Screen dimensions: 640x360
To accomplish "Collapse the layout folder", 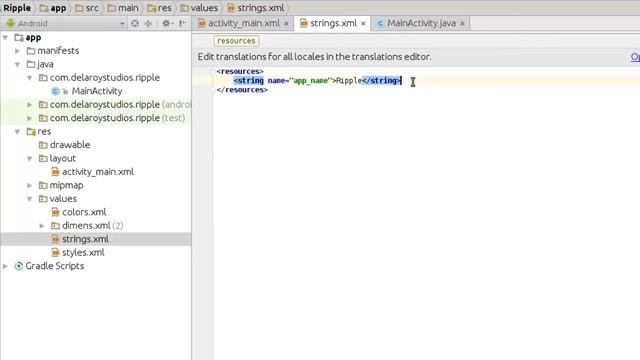I will [30, 158].
